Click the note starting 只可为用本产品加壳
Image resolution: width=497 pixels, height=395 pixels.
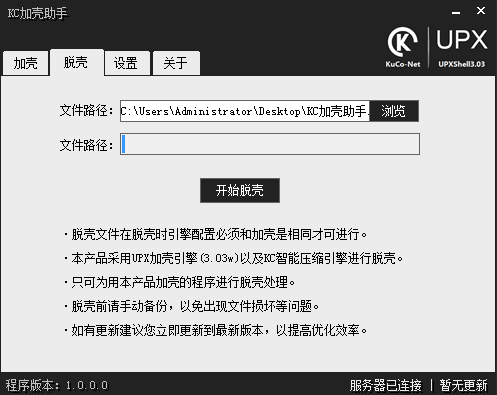[x=179, y=282]
